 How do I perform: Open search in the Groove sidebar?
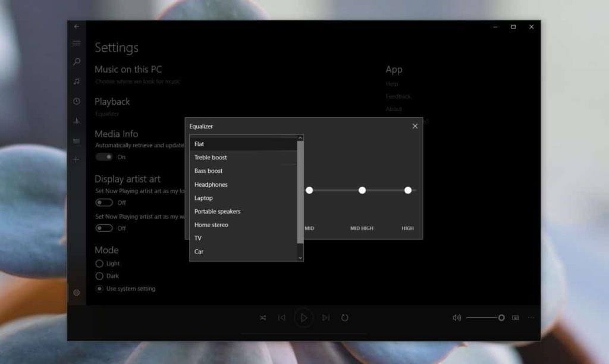click(x=76, y=62)
